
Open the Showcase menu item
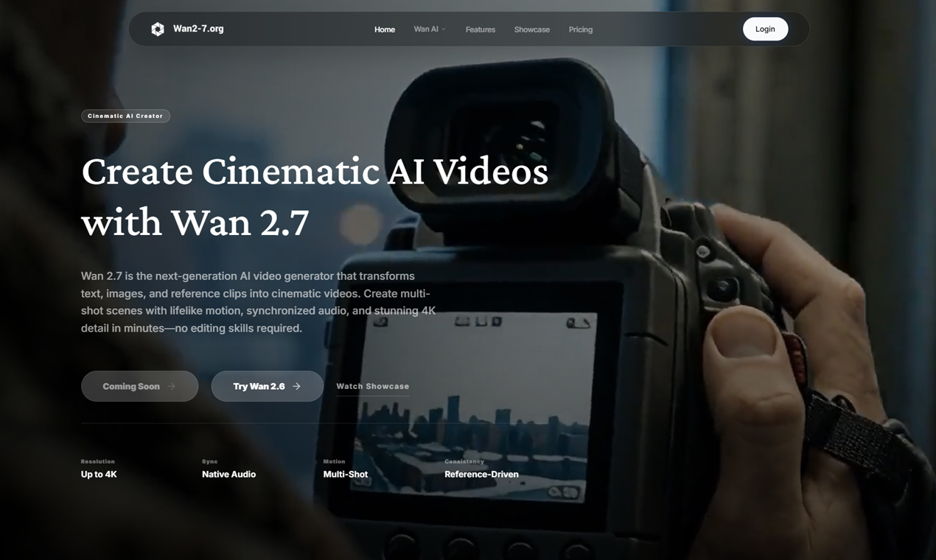click(x=532, y=29)
